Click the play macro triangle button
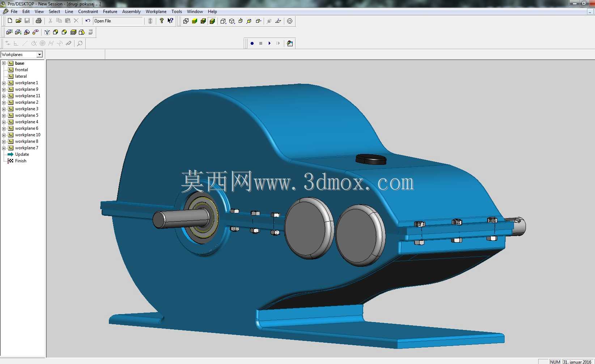This screenshot has height=364, width=595. (x=269, y=43)
